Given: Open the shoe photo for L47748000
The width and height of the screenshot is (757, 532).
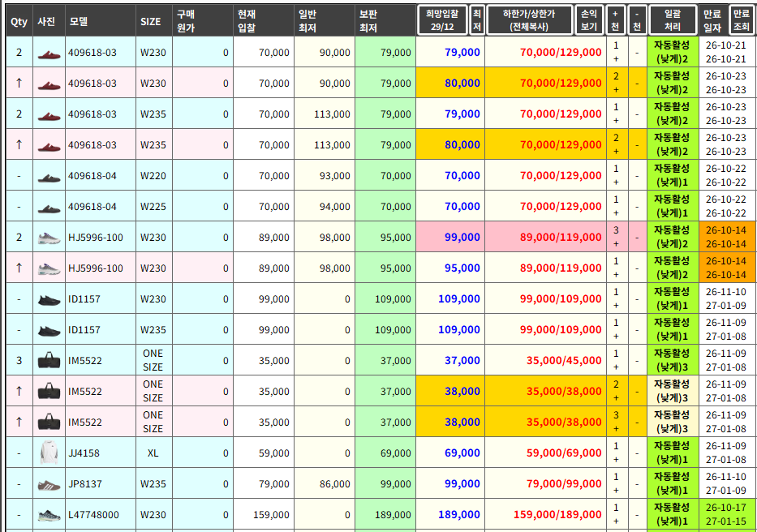Looking at the screenshot, I should (x=49, y=516).
